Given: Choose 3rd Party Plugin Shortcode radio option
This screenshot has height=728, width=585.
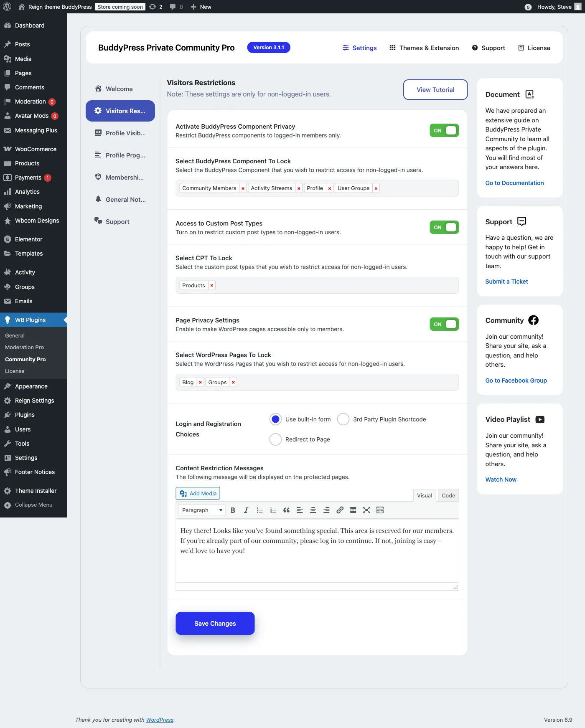Looking at the screenshot, I should click(343, 419).
